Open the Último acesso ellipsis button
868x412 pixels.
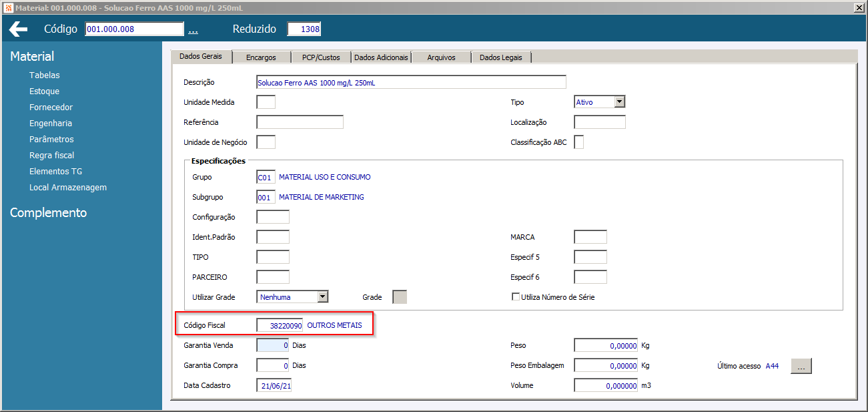pos(801,366)
